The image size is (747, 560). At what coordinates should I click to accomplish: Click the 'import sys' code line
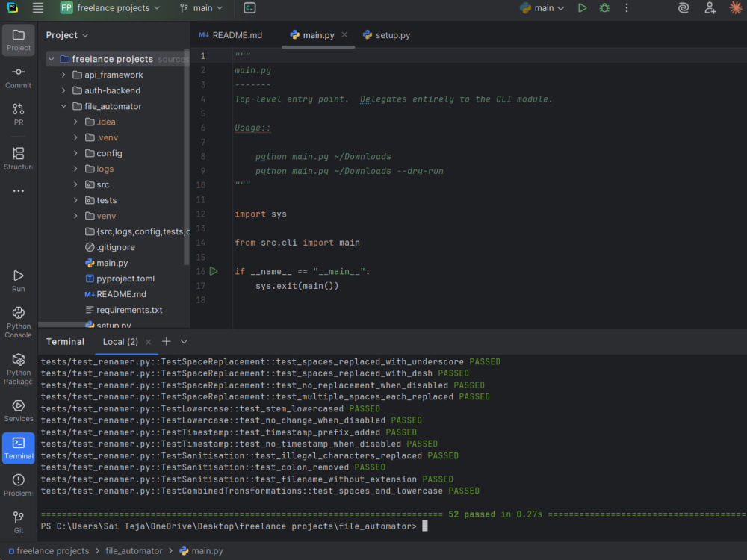point(261,214)
